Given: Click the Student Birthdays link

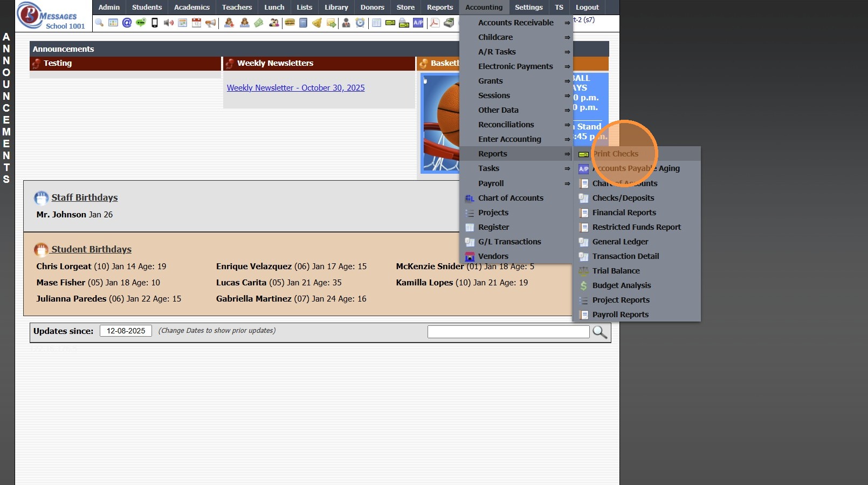Looking at the screenshot, I should pyautogui.click(x=91, y=249).
